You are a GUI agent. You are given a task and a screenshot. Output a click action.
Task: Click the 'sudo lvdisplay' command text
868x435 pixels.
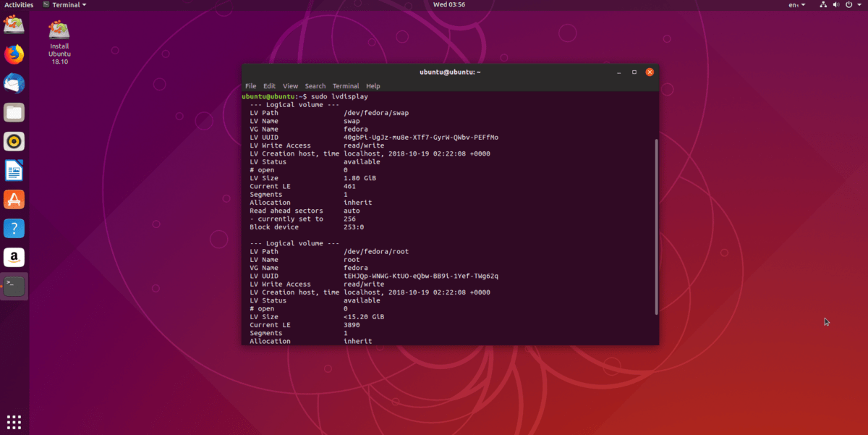tap(340, 96)
